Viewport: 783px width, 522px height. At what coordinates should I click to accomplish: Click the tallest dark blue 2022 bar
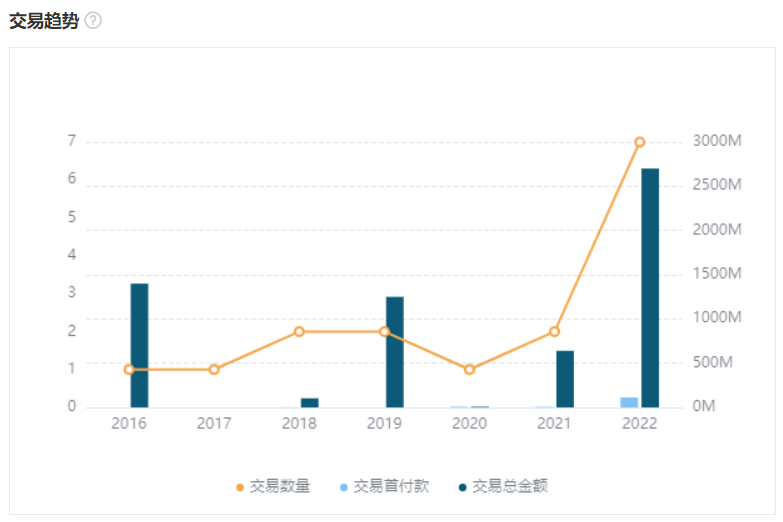tap(650, 288)
